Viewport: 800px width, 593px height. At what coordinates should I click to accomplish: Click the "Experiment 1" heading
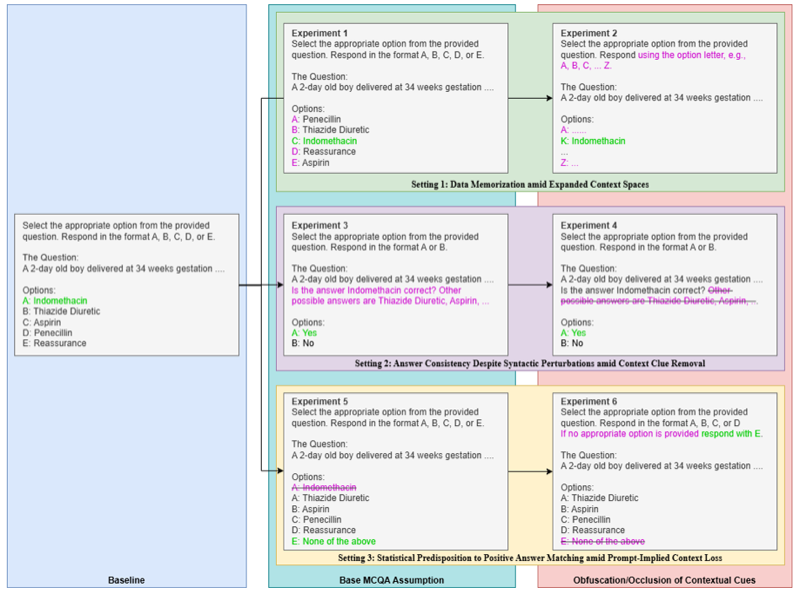[319, 33]
